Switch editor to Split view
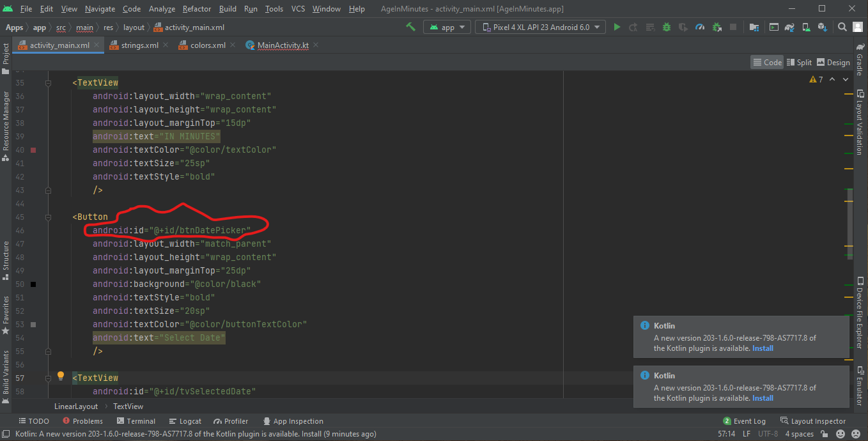This screenshot has width=868, height=441. [x=799, y=62]
